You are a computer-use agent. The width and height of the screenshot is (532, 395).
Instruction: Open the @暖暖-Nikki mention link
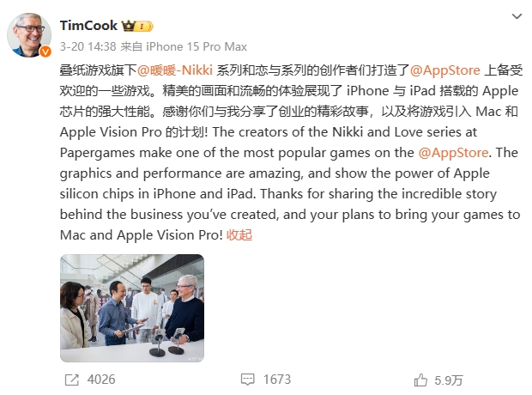click(x=175, y=70)
